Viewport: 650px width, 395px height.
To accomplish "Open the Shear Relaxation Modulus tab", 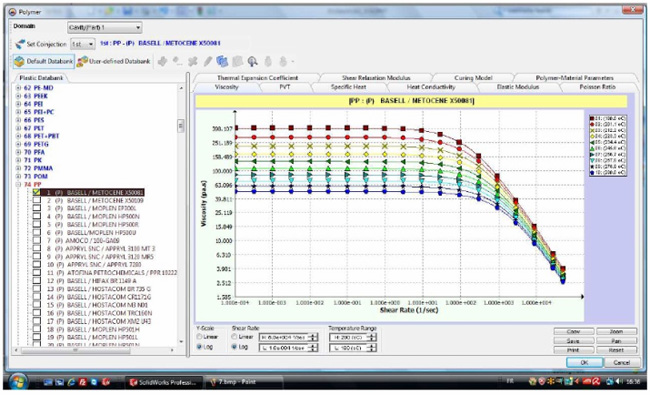I will [376, 78].
